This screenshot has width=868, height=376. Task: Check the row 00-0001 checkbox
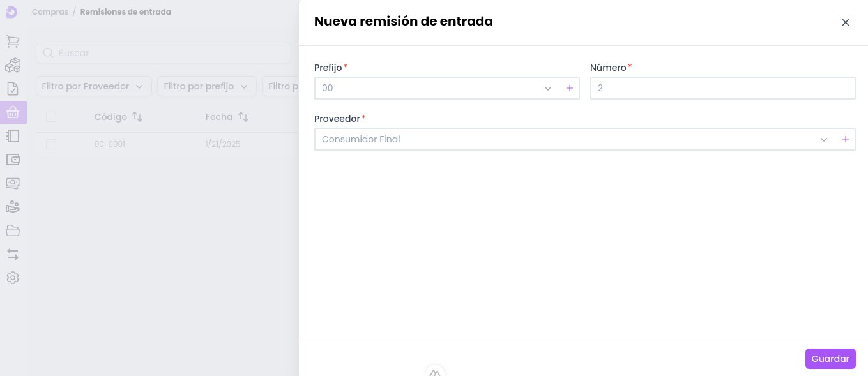click(51, 144)
